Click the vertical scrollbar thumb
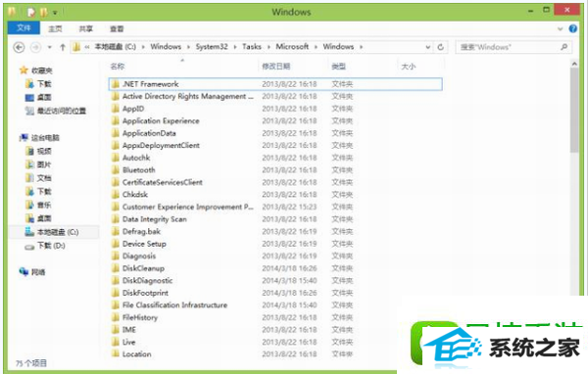 click(574, 111)
